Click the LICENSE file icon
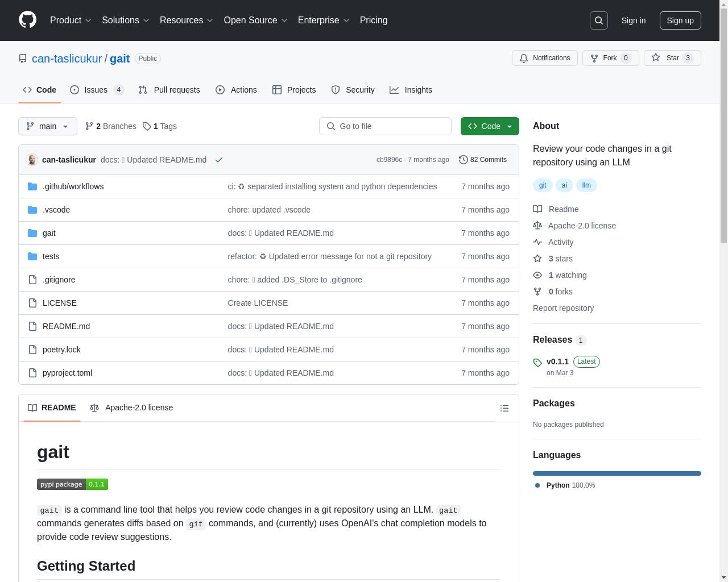Screen dimensions: 728x582 click(32, 303)
